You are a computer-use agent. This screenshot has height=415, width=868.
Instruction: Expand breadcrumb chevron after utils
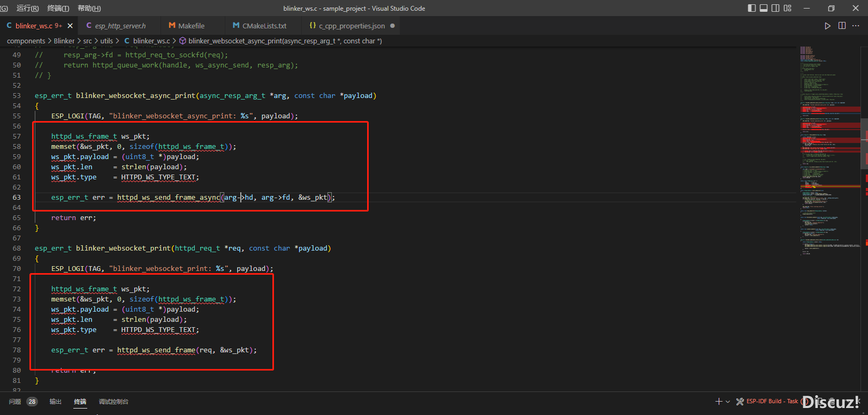coord(118,41)
